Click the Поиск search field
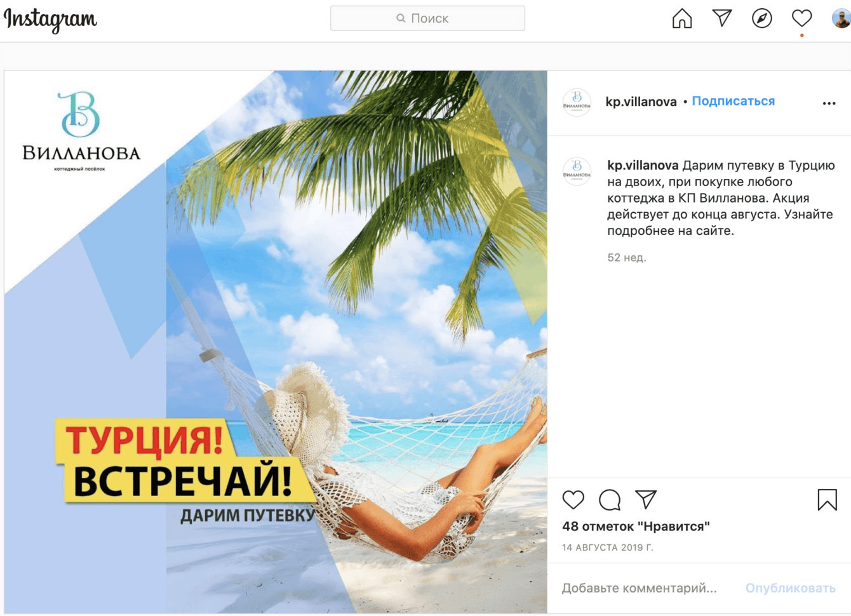Image resolution: width=851 pixels, height=616 pixels. [x=427, y=18]
